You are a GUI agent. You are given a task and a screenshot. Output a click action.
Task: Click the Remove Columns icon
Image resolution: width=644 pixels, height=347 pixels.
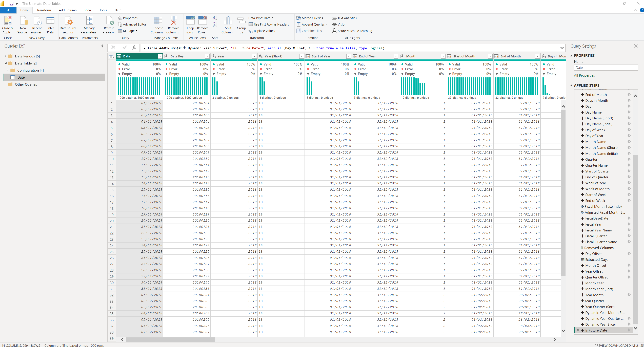click(173, 20)
